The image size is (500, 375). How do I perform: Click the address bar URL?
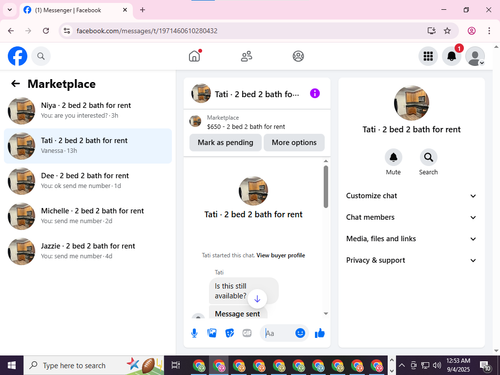point(147,31)
